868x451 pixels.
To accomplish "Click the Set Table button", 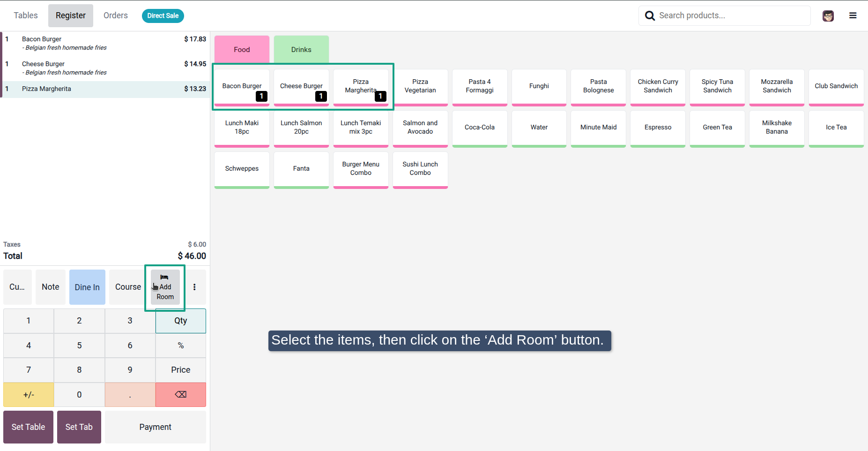I will click(x=28, y=427).
